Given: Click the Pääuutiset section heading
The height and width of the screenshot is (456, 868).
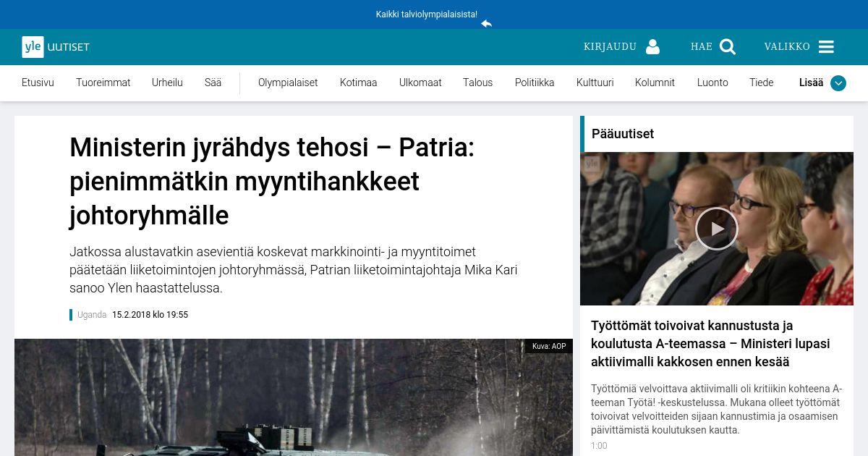Looking at the screenshot, I should coord(623,134).
